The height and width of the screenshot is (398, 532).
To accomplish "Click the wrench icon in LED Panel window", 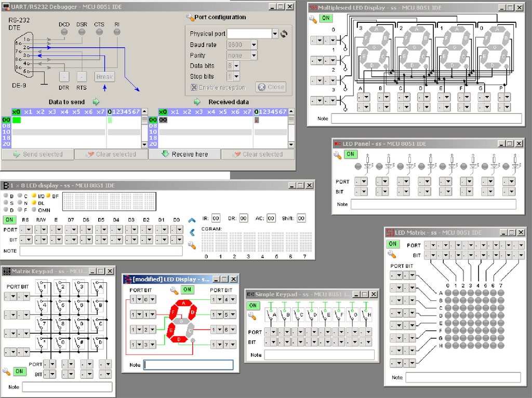I will tap(337, 154).
